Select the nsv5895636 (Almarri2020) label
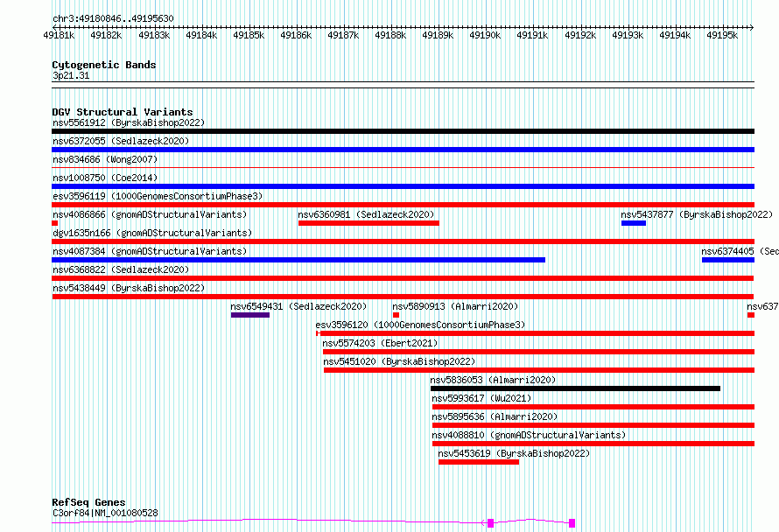779x532 pixels. coord(495,416)
